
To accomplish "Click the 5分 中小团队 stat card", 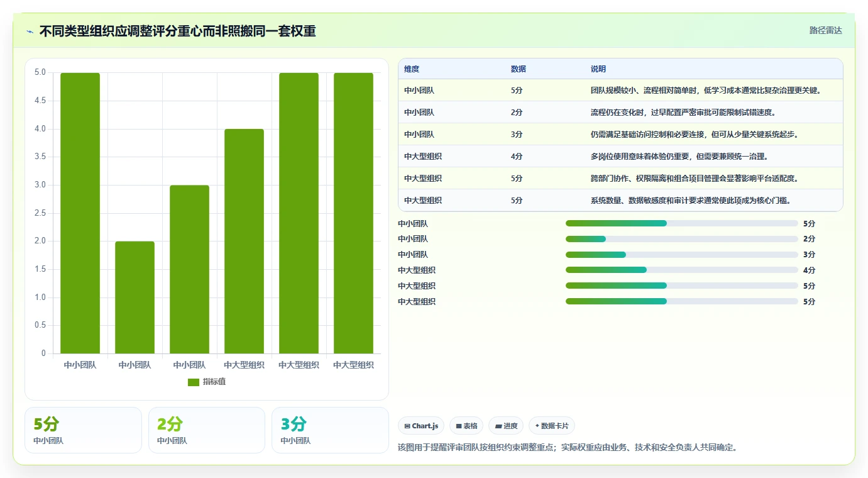I will (83, 430).
